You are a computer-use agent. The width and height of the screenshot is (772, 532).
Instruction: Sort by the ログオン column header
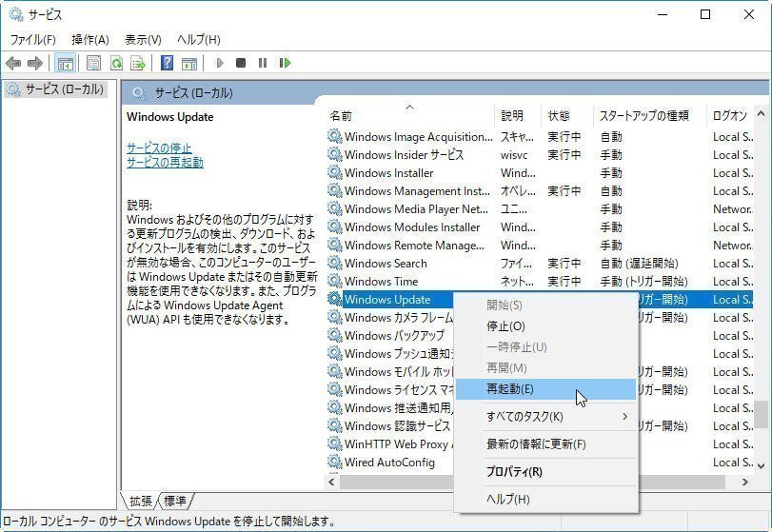coord(730,115)
